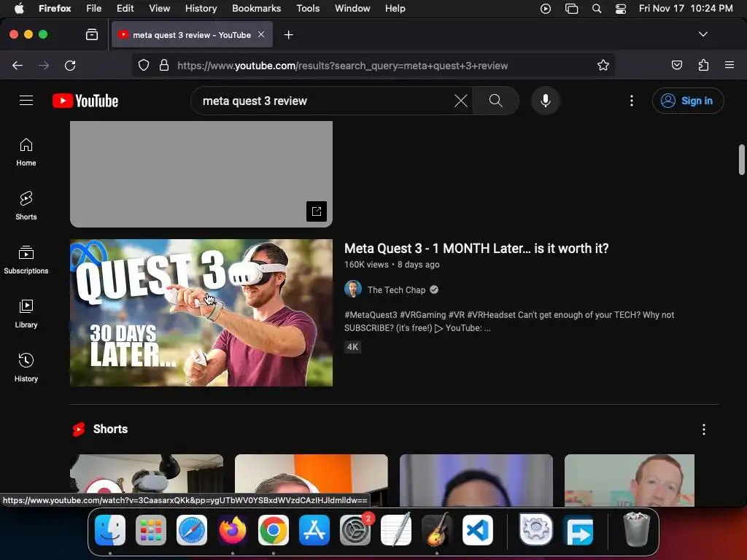Open The Tech Chap channel name
This screenshot has height=560, width=747.
click(396, 289)
